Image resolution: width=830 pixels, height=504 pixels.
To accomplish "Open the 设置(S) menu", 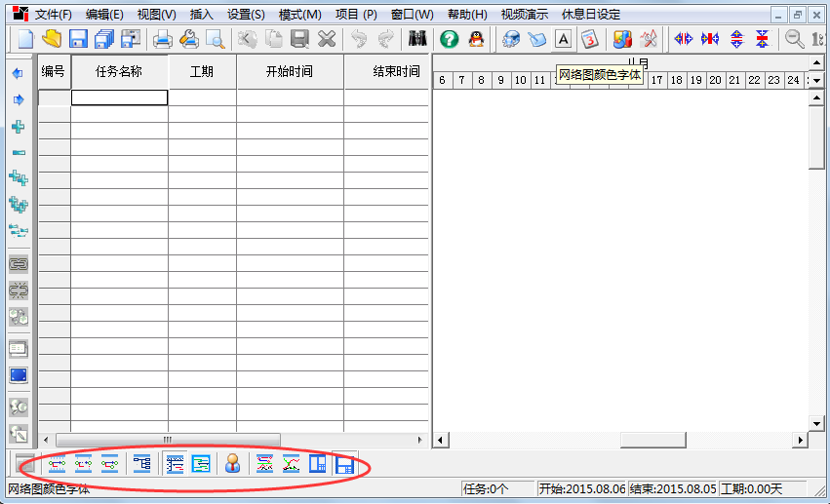I will coord(246,15).
